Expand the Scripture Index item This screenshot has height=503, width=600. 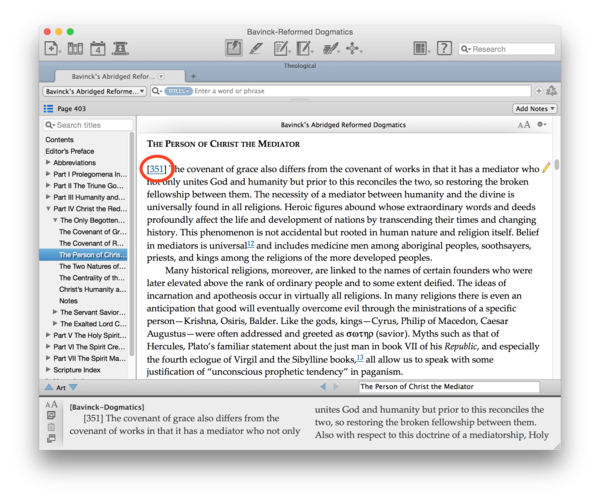[48, 370]
